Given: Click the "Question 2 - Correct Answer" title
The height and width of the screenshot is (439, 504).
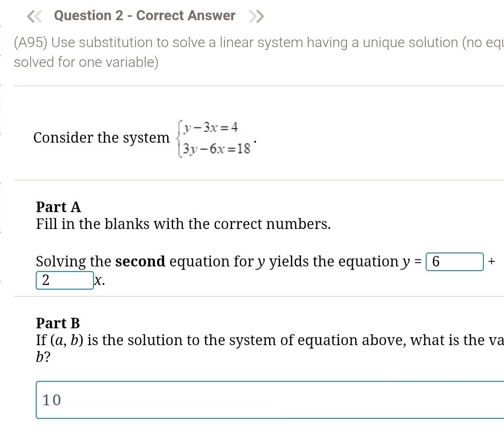Looking at the screenshot, I should pyautogui.click(x=144, y=16).
